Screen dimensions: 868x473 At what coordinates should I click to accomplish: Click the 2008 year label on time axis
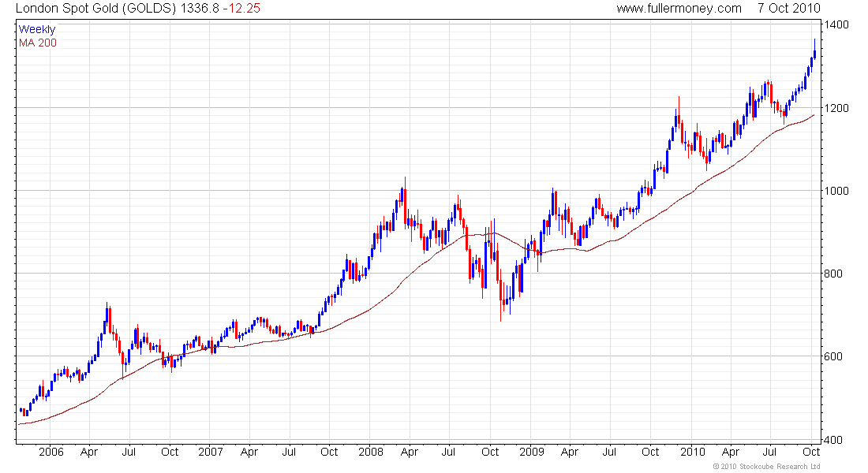pos(370,452)
